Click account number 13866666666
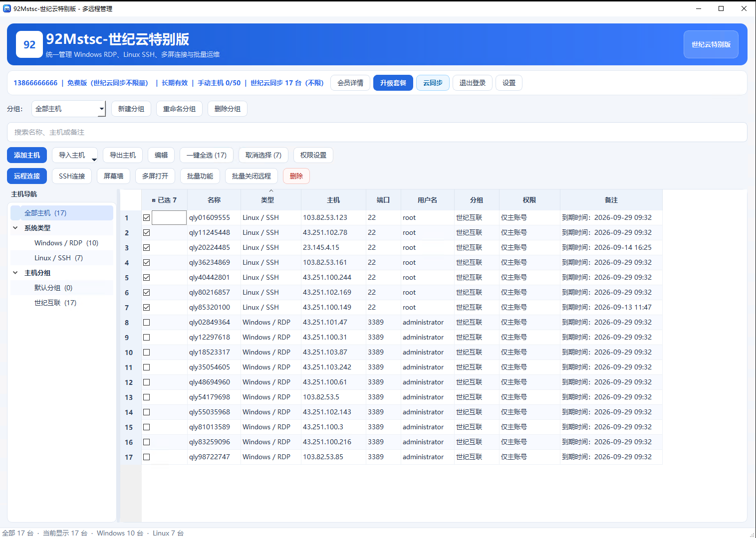 pyautogui.click(x=35, y=83)
